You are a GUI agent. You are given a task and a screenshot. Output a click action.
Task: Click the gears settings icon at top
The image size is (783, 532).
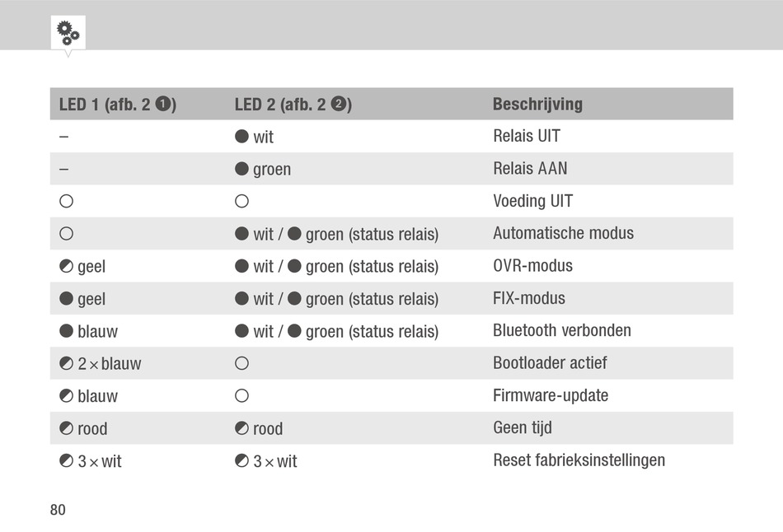point(68,33)
